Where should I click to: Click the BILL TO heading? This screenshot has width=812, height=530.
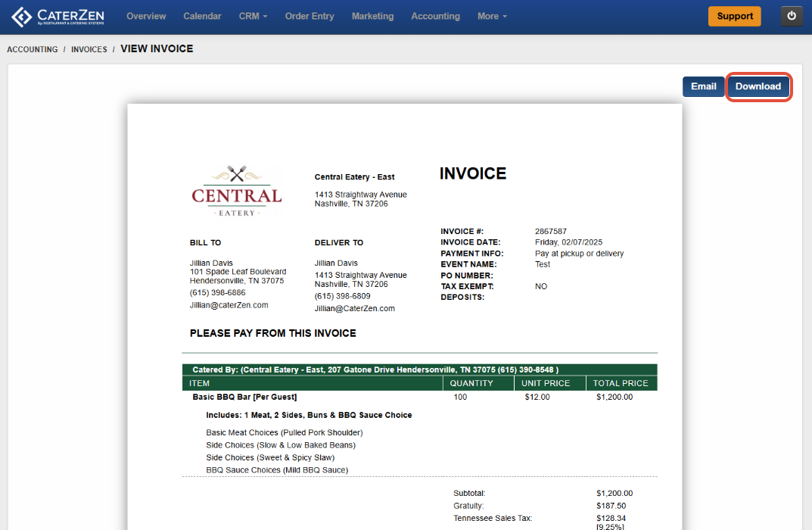coord(205,242)
